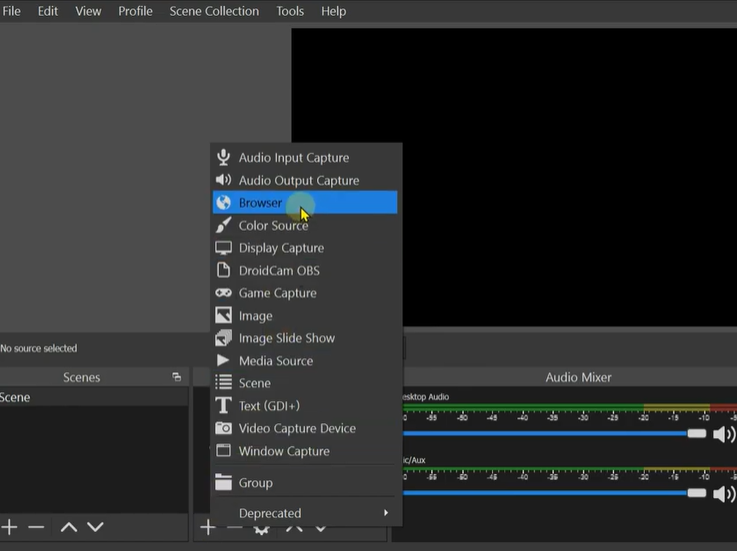Image resolution: width=737 pixels, height=551 pixels.
Task: Choose Text (GDI+) from the menu
Action: [x=305, y=405]
